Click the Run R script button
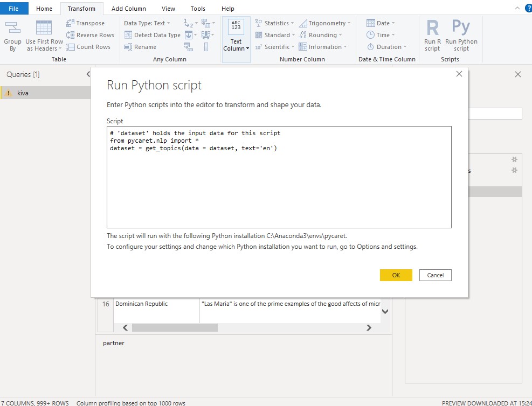Screen dimensions: 532x406 coord(433,36)
